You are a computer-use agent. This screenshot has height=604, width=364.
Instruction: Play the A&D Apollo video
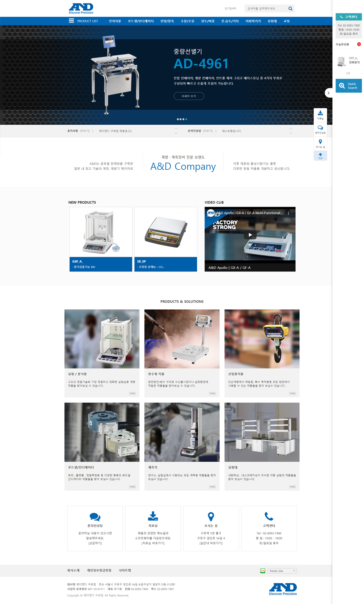tap(250, 235)
